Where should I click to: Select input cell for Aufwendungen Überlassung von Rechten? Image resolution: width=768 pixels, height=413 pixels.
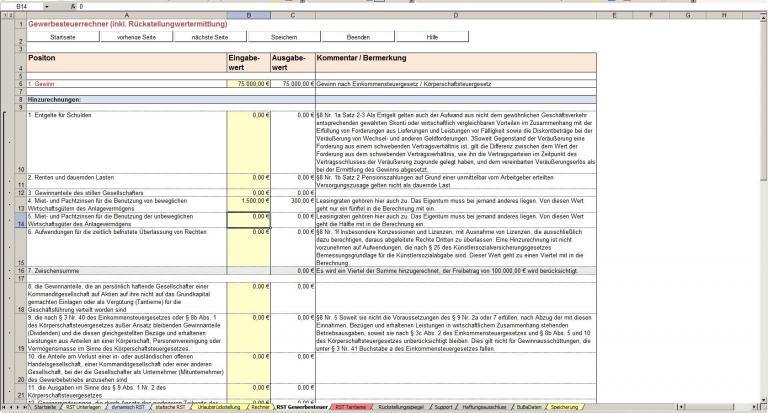(248, 247)
